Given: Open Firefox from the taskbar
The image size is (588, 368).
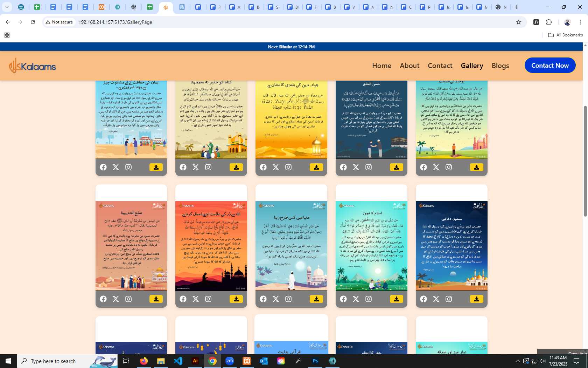Looking at the screenshot, I should (144, 361).
